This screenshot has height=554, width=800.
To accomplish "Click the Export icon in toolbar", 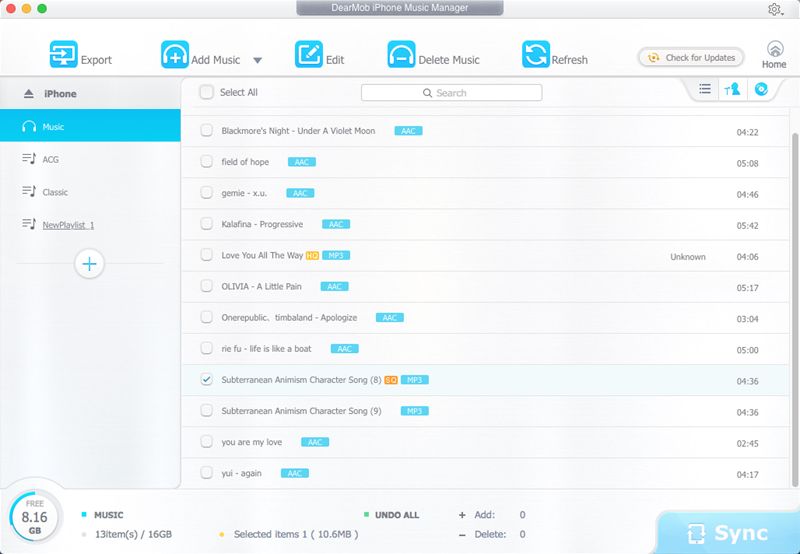I will pos(63,55).
